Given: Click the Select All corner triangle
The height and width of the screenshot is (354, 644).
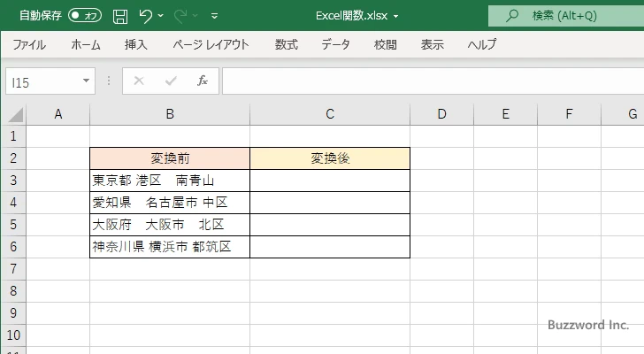Looking at the screenshot, I should pos(15,114).
